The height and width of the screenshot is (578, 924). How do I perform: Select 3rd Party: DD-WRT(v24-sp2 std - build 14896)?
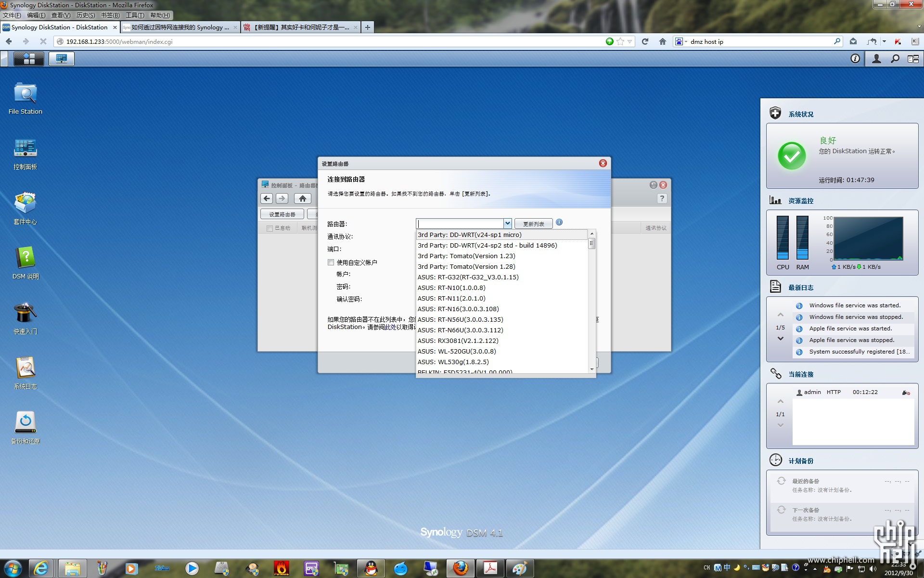pos(502,246)
